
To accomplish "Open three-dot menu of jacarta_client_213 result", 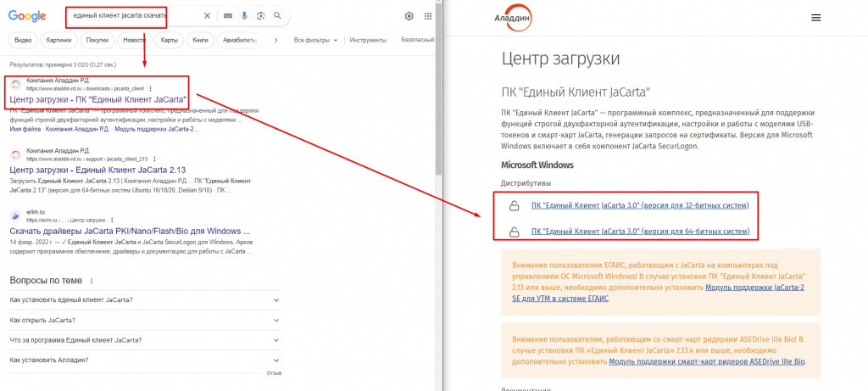I will click(x=154, y=159).
